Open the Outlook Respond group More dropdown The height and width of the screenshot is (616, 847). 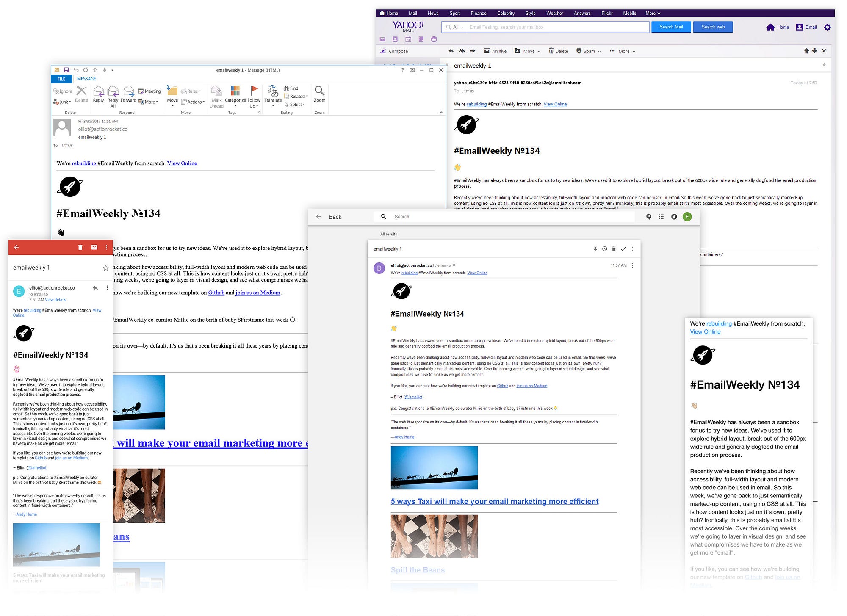149,102
